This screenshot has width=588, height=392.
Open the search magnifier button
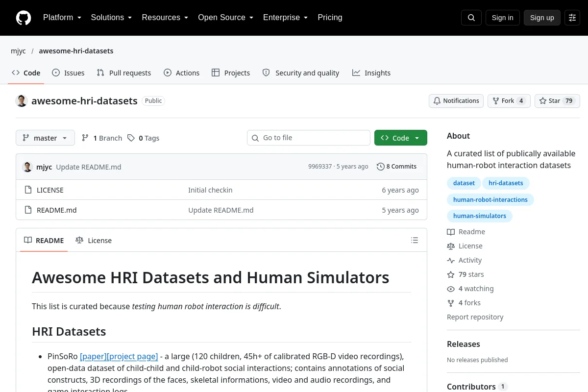coord(471,18)
